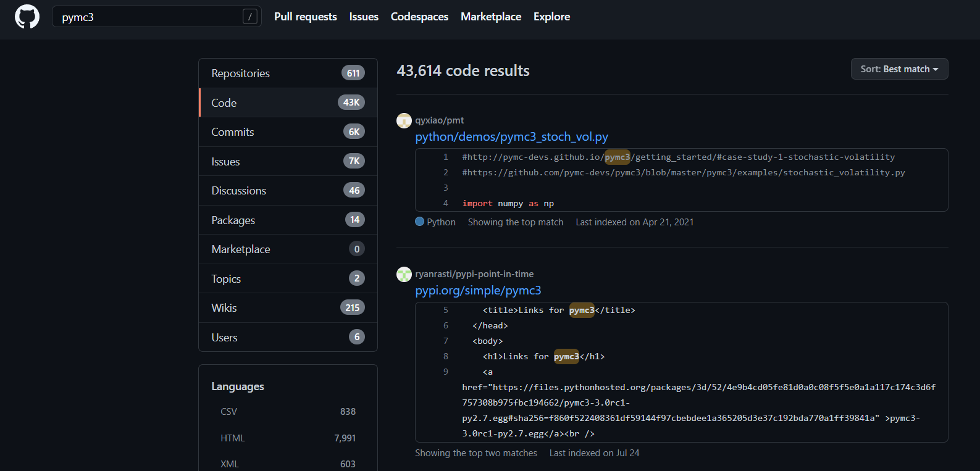Open the GitHub home logo
Viewport: 980px width, 471px height.
(27, 17)
